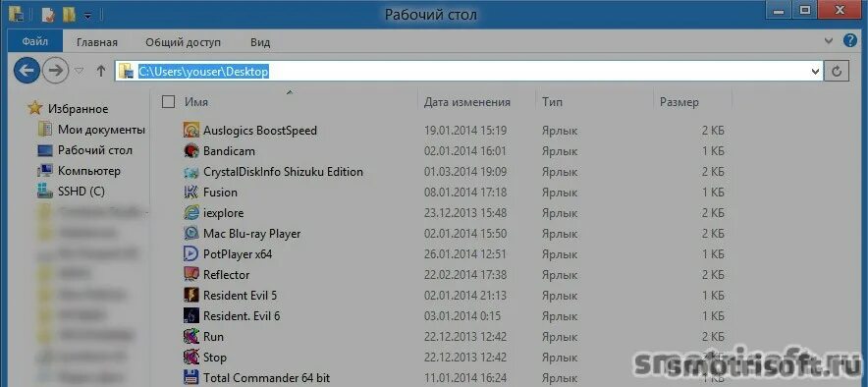Click the New Folder quick access icon
The image size is (868, 387).
tap(69, 14)
